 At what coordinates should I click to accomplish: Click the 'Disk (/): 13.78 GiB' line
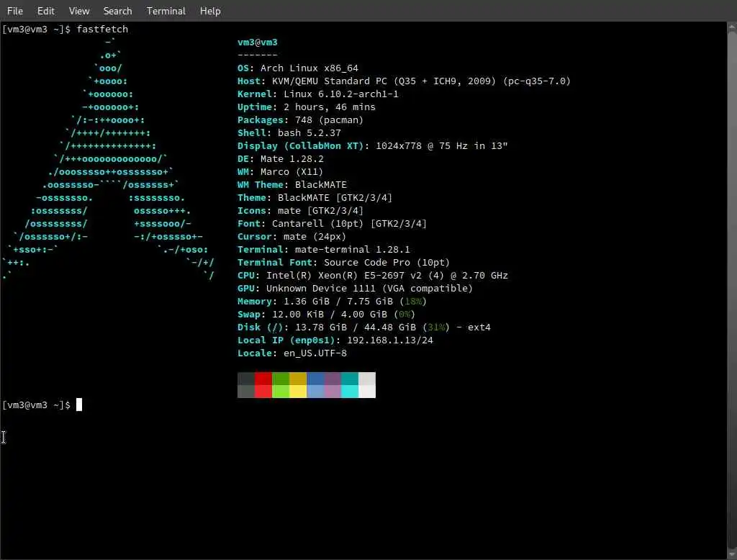pos(363,328)
